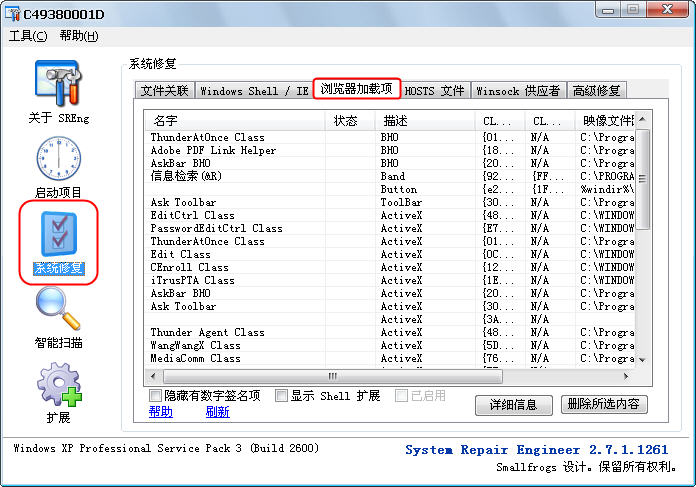The height and width of the screenshot is (487, 696).
Task: Sort by the 状态 column header
Action: (350, 120)
